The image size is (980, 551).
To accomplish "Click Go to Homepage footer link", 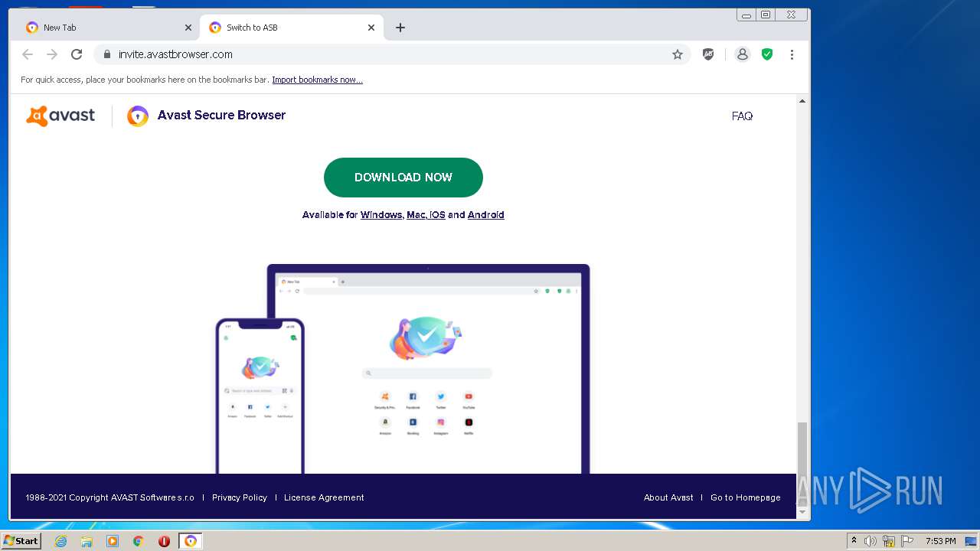I will pos(746,497).
